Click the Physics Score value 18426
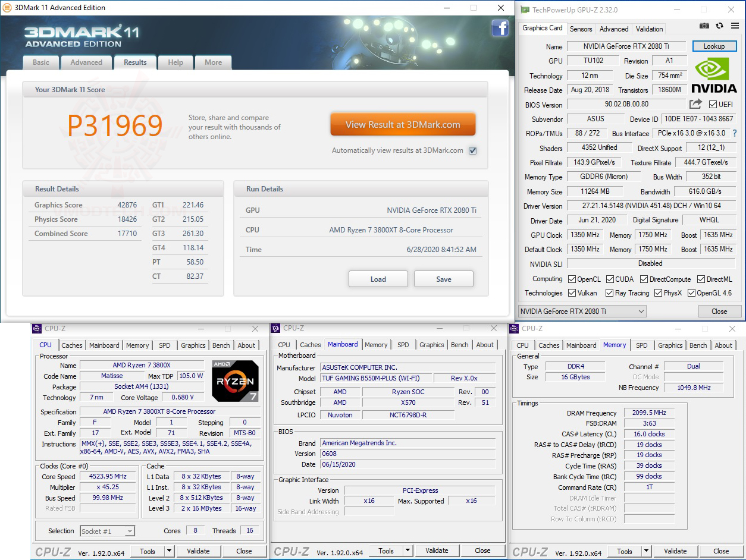Screen dimensions: 746x560 [127, 219]
